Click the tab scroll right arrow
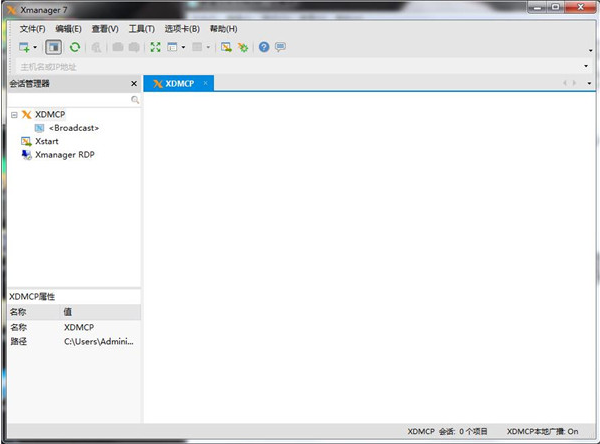Image resolution: width=600 pixels, height=444 pixels. click(x=574, y=83)
